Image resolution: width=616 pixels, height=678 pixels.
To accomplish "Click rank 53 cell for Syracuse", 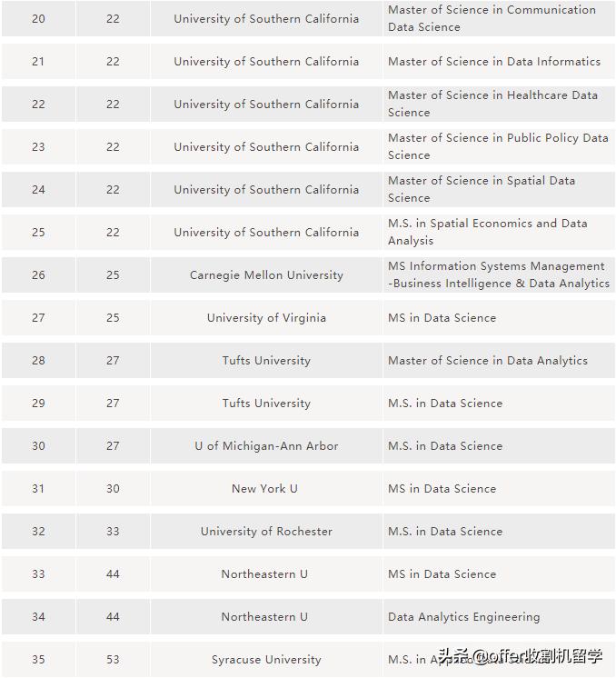I will click(x=113, y=659).
